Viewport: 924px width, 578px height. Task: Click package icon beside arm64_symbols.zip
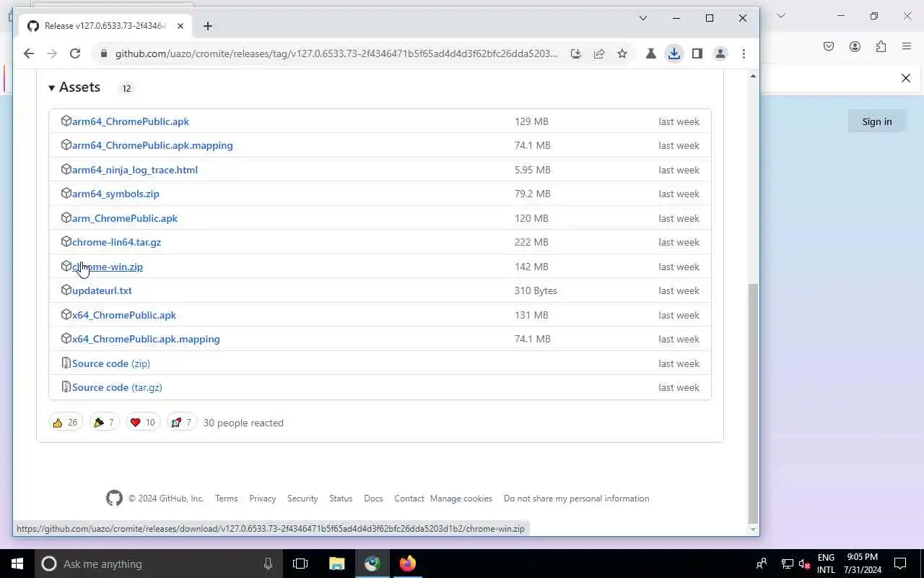[66, 193]
